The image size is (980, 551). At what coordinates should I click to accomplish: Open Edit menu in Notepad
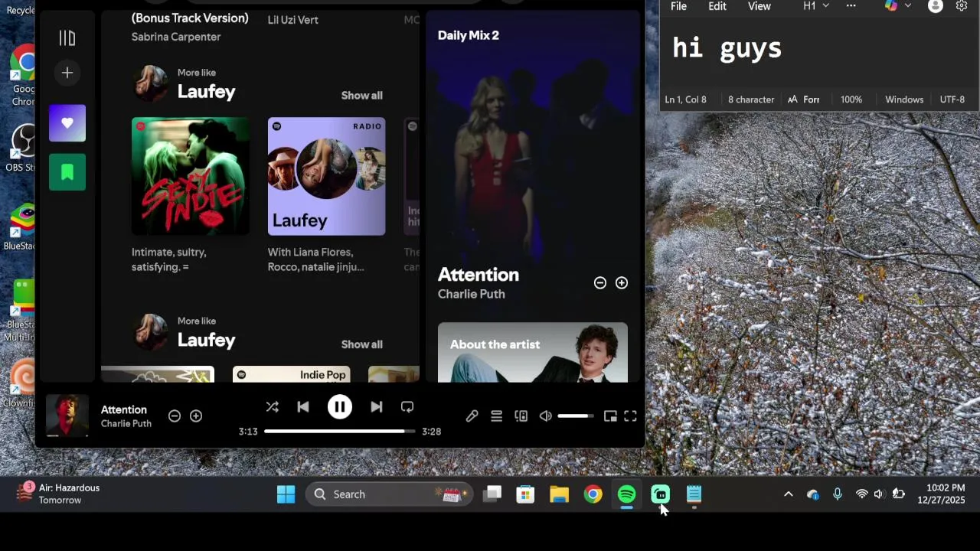pos(717,6)
